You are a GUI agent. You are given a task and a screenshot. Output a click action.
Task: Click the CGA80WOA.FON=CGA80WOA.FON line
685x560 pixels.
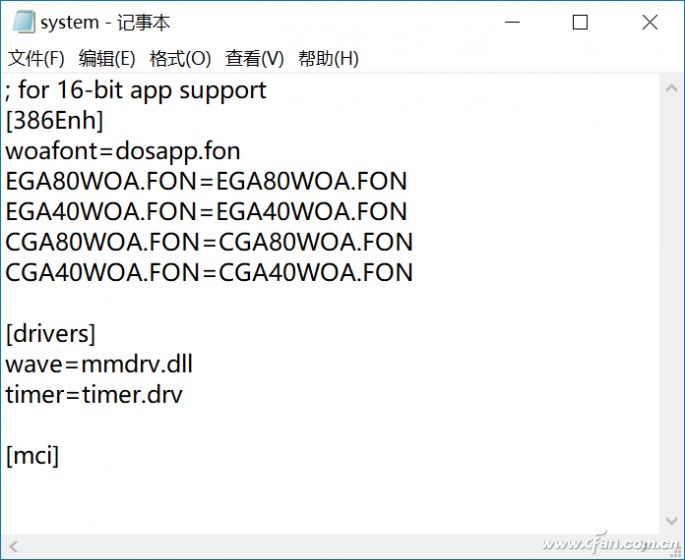click(209, 242)
